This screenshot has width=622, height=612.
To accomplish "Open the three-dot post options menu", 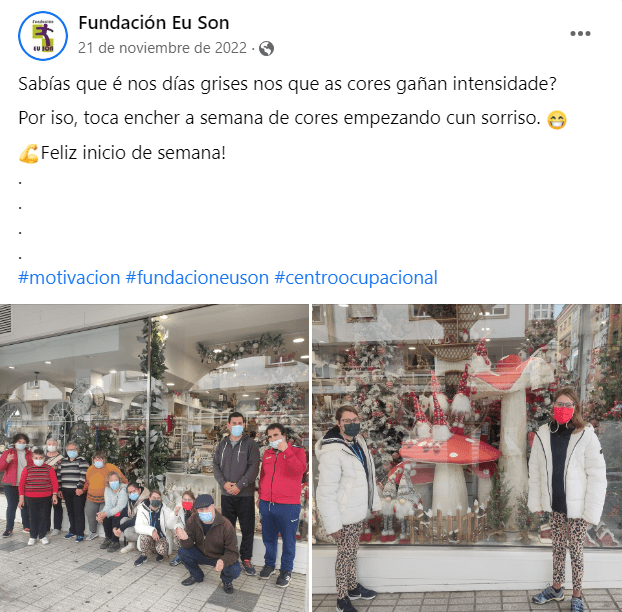I will (580, 34).
